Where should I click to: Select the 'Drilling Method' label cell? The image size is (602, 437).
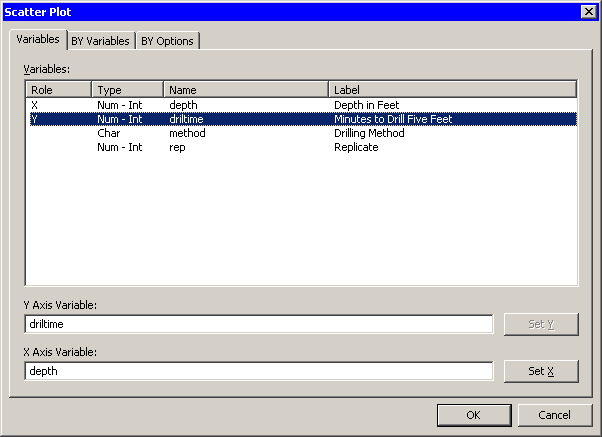point(369,133)
